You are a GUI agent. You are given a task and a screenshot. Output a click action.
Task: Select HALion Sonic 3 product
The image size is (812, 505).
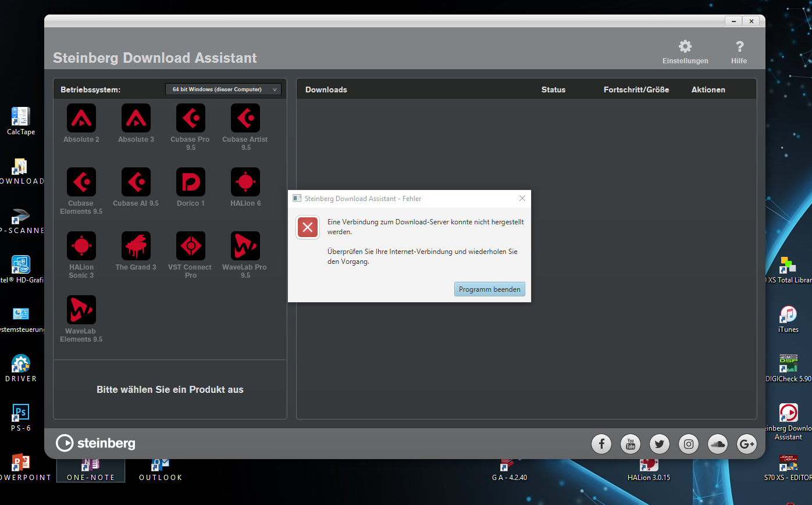pos(81,246)
